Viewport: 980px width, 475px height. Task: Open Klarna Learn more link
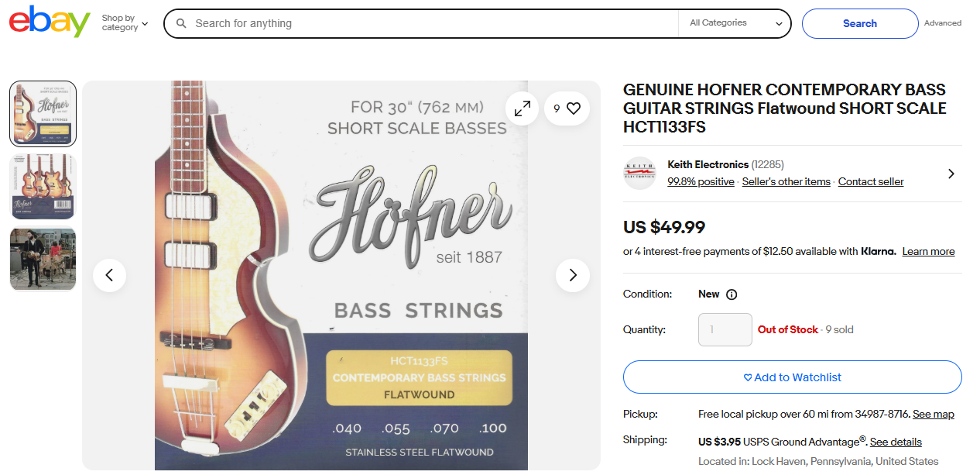coord(928,252)
